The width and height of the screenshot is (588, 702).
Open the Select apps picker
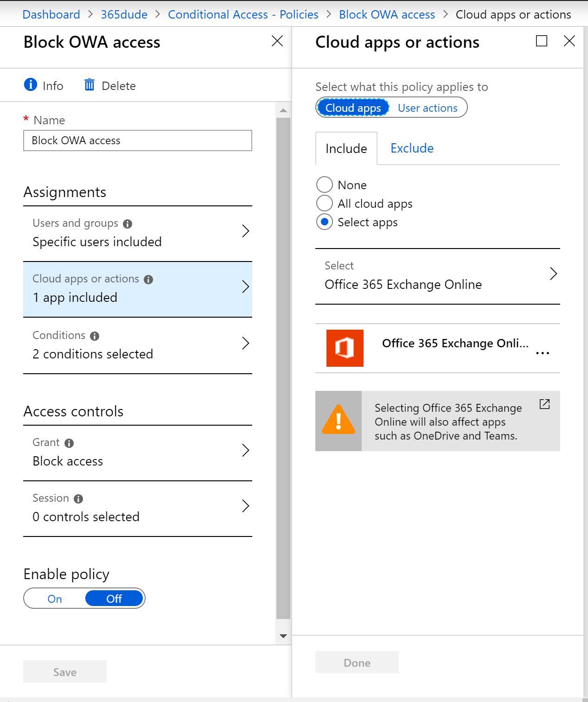[x=438, y=276]
